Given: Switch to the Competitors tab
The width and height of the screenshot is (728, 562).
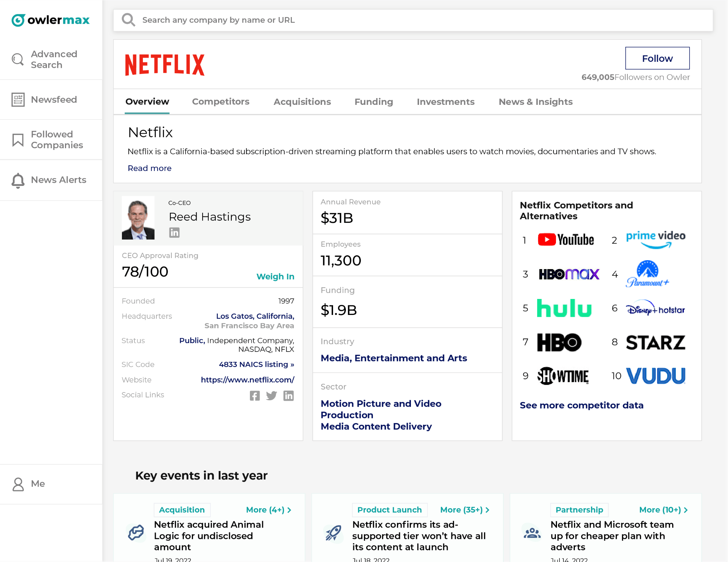Looking at the screenshot, I should [x=220, y=102].
